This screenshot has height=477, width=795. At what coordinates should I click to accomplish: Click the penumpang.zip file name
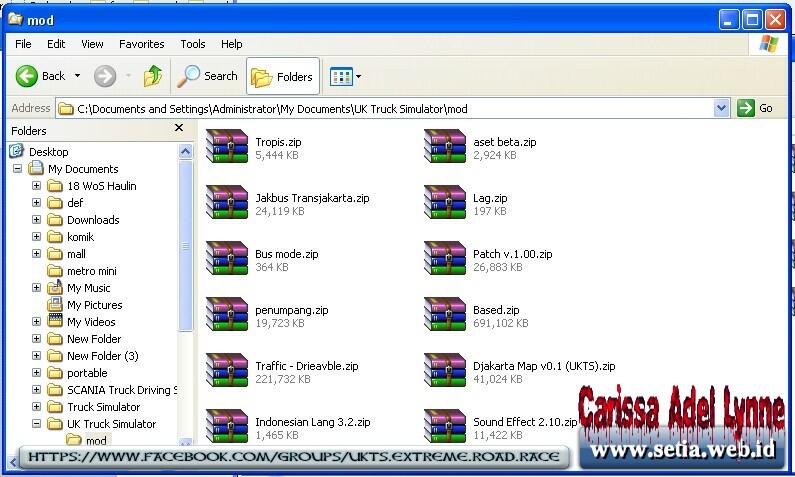coord(292,310)
